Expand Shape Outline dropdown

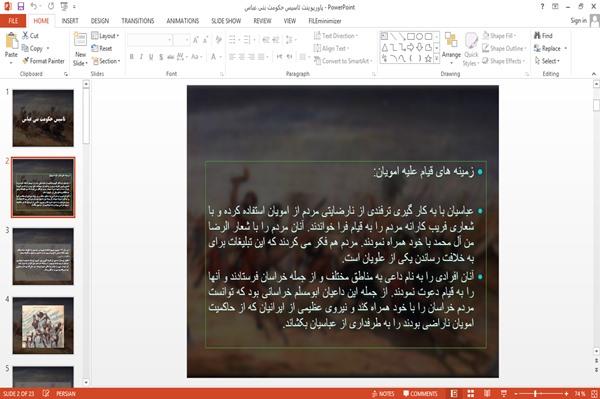click(x=504, y=48)
